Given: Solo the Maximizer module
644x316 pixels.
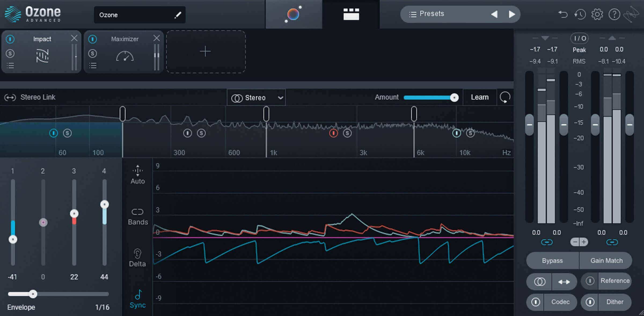Looking at the screenshot, I should point(93,53).
